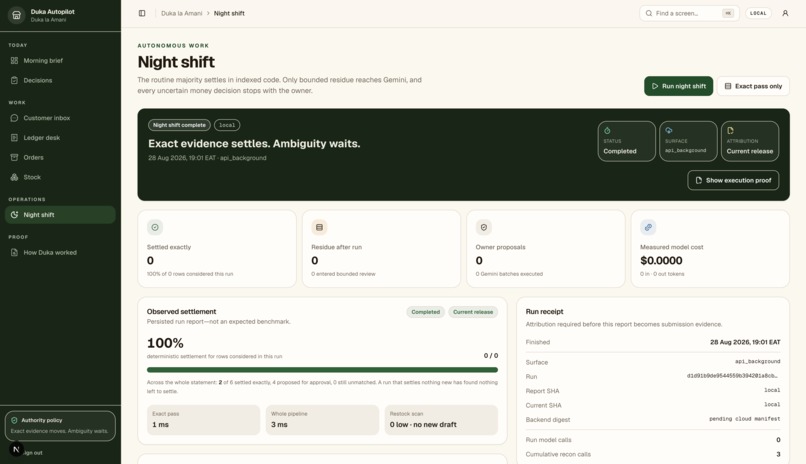Click the $0.0000 cost value
The width and height of the screenshot is (806, 464).
click(x=661, y=261)
